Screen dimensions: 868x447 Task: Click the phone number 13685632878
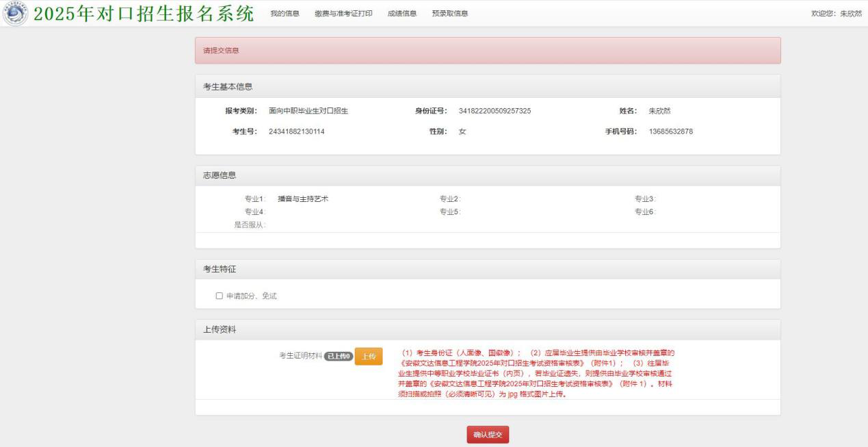point(670,131)
